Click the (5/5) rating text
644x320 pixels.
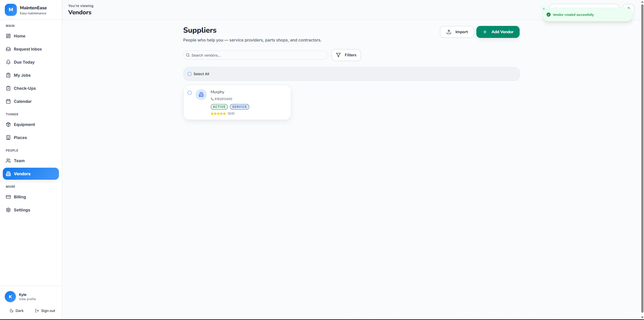231,114
